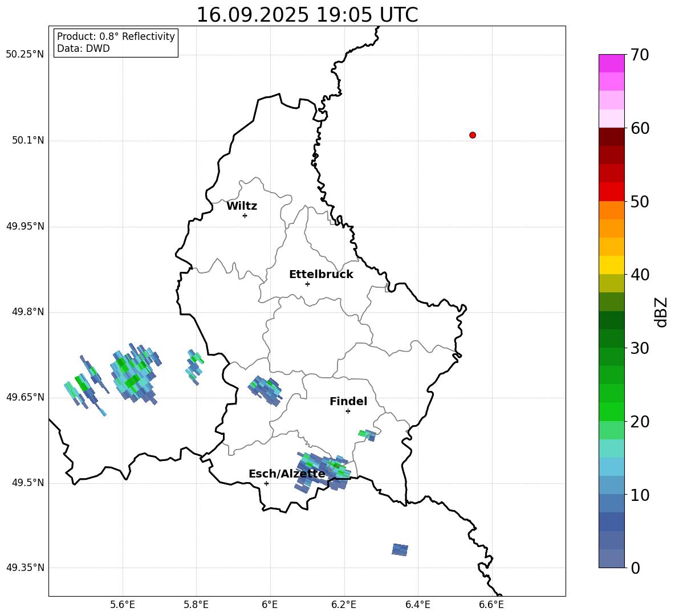The width and height of the screenshot is (675, 616).
Task: Click the 0 label on the colorbar
Action: pos(635,568)
